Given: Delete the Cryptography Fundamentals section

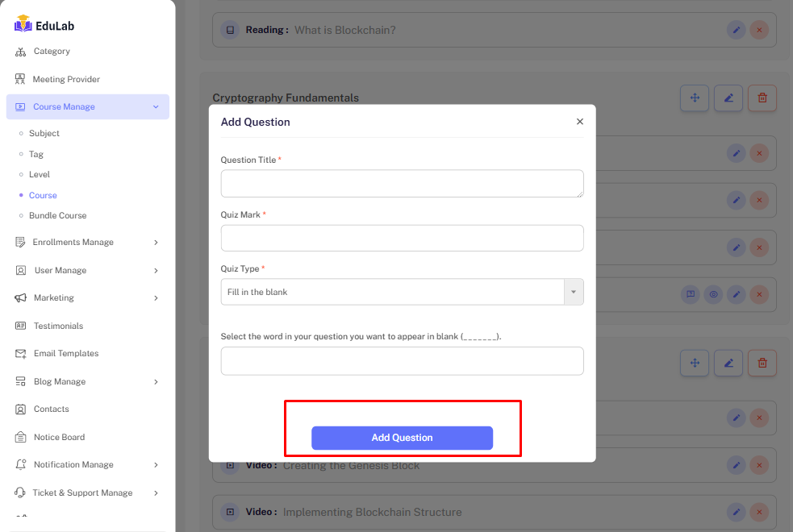Looking at the screenshot, I should coord(762,98).
